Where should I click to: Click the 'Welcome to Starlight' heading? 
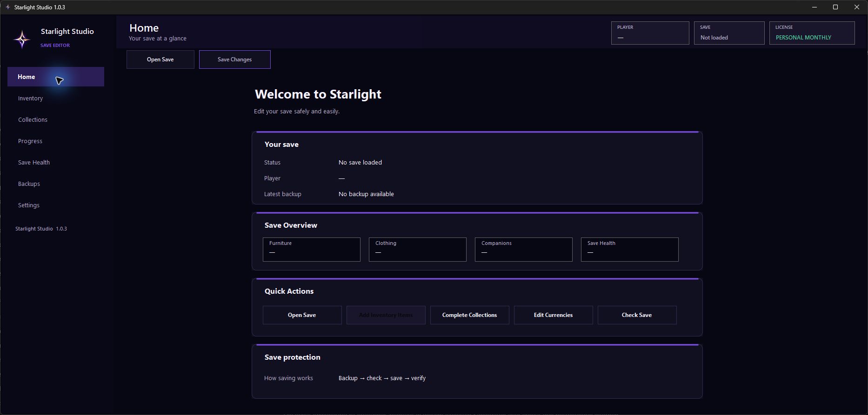coord(318,94)
